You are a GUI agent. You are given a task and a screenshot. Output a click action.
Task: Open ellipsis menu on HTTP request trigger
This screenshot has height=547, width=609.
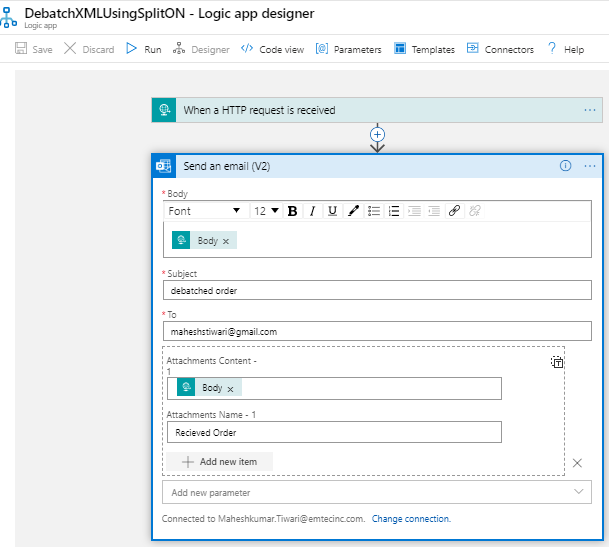point(590,110)
